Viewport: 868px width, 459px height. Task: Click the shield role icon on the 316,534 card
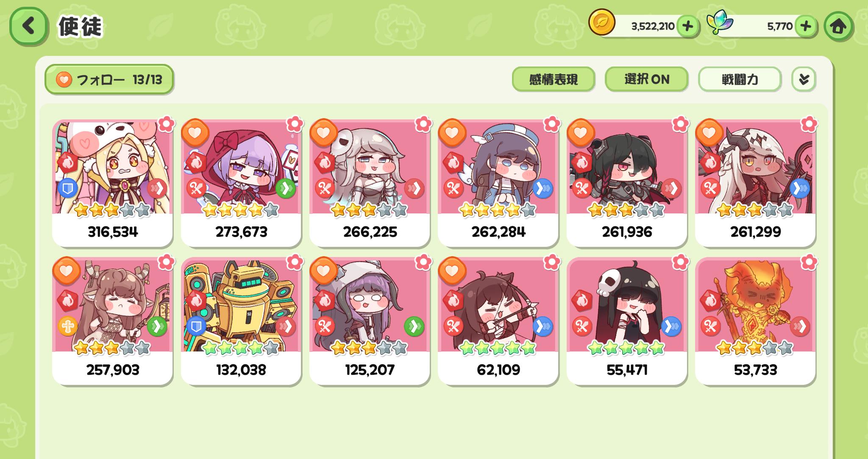coord(68,188)
